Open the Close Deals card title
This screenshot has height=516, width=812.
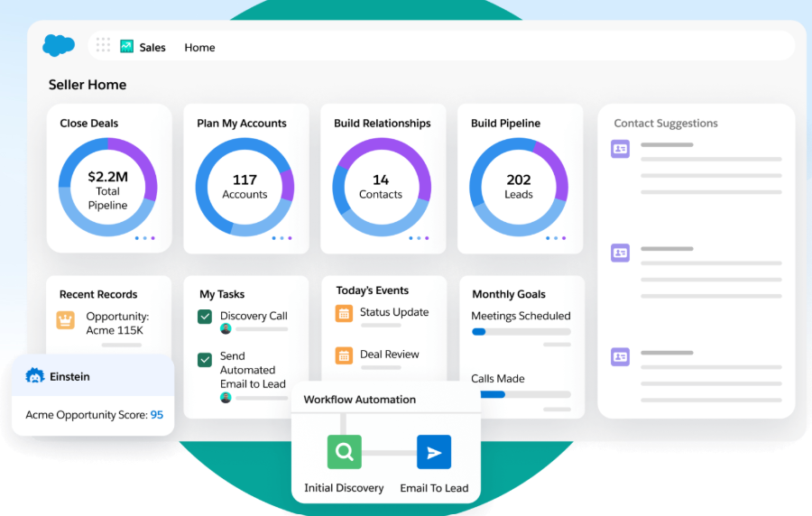click(x=89, y=124)
